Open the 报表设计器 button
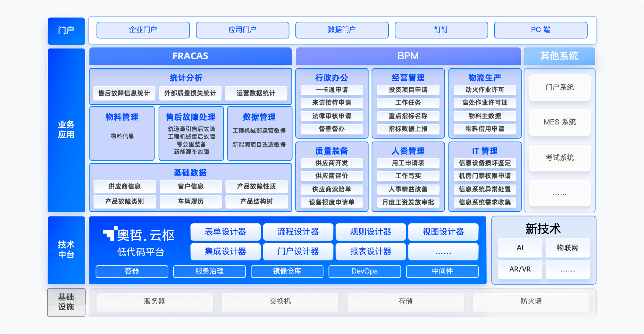This screenshot has width=644, height=334. [x=371, y=252]
